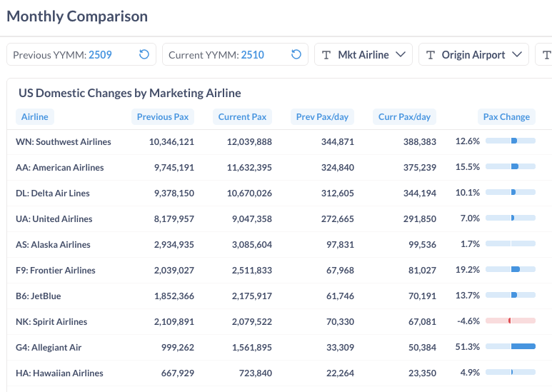The image size is (552, 392).
Task: Expand the Mkt Airline dropdown
Action: click(400, 55)
